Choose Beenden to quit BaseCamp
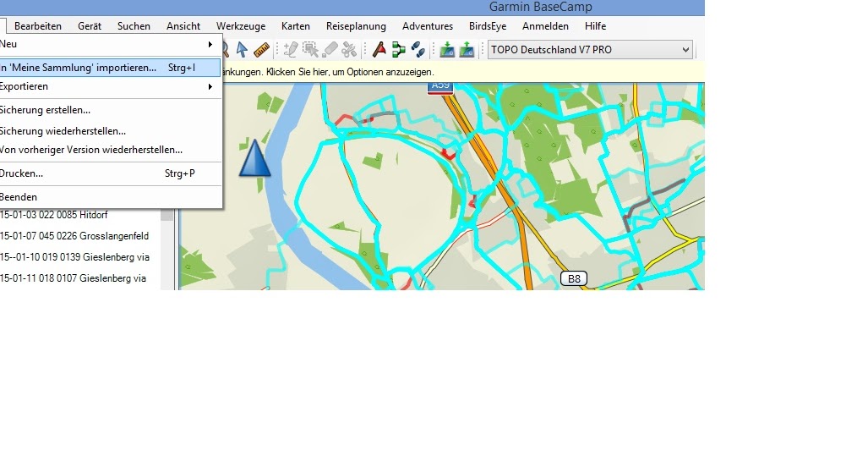The height and width of the screenshot is (456, 868). pyautogui.click(x=108, y=196)
